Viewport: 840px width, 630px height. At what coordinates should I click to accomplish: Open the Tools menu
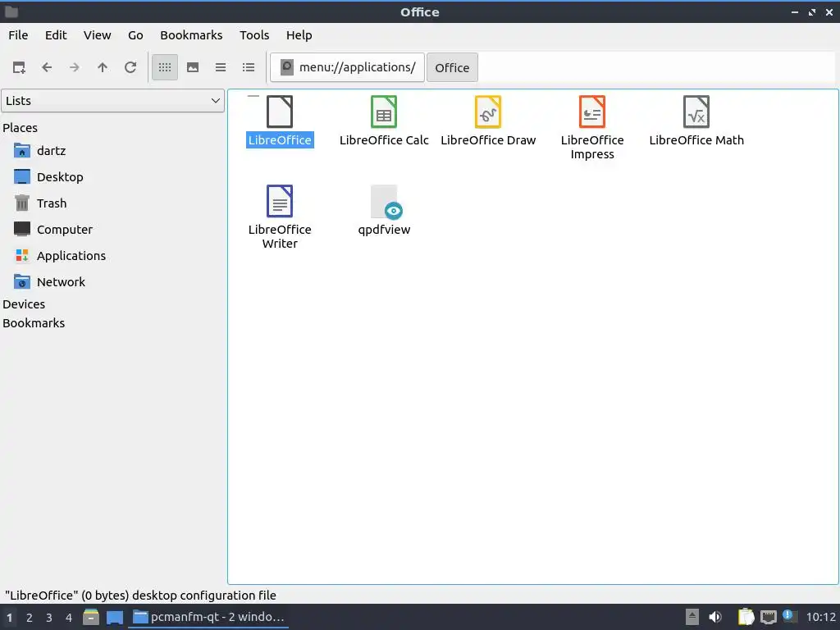(x=254, y=35)
